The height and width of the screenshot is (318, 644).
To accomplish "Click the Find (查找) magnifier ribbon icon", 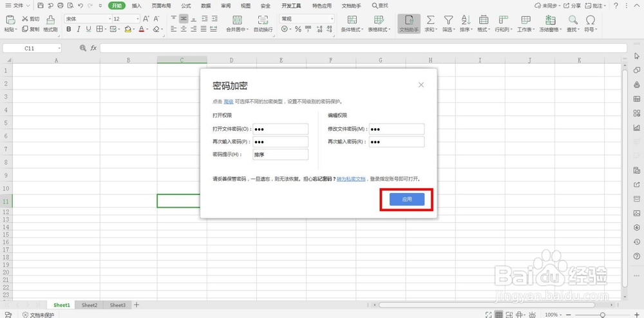I will click(573, 20).
